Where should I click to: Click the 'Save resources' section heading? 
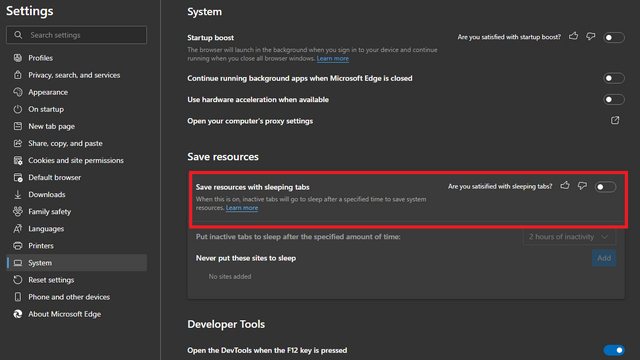point(223,157)
